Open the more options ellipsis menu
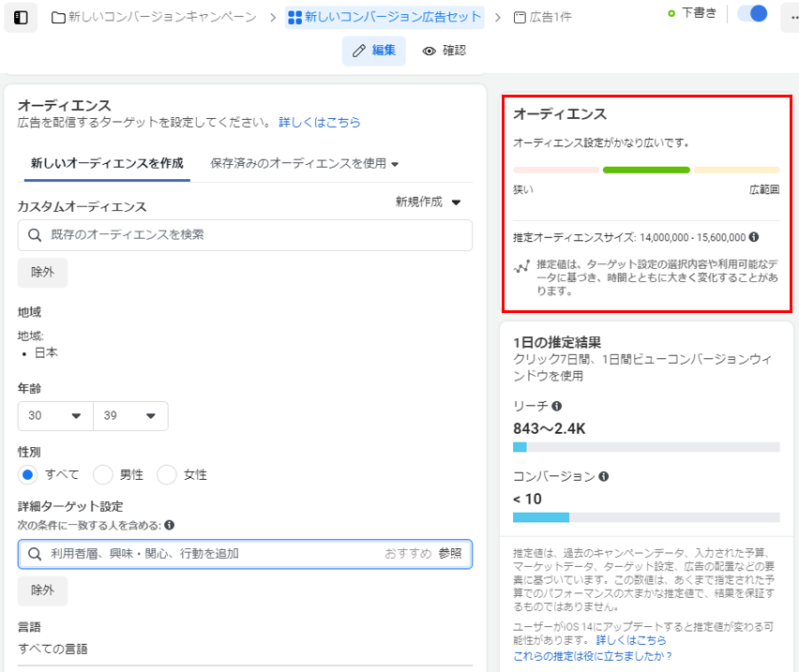799x672 pixels. point(791,17)
